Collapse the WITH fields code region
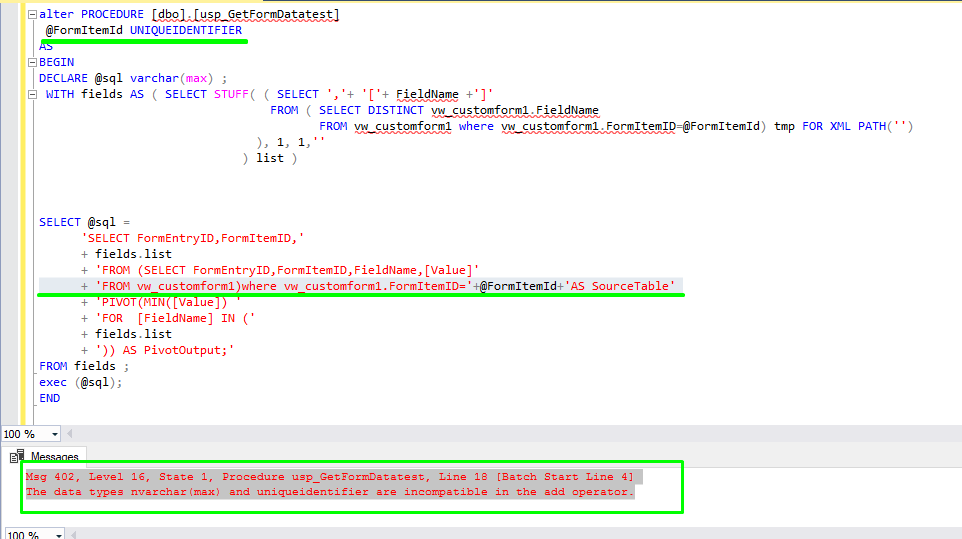962x539 pixels. tap(33, 94)
